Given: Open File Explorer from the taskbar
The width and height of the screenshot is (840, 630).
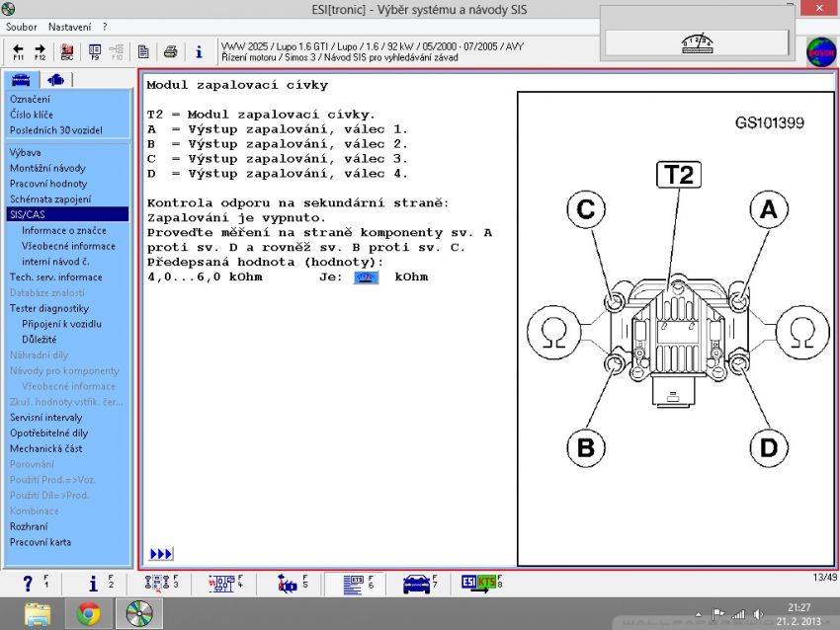Looking at the screenshot, I should coord(38,614).
